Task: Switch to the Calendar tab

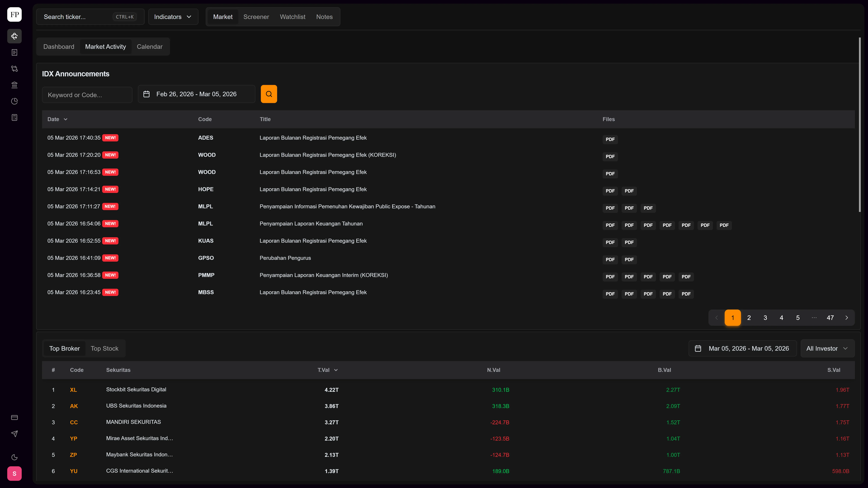Action: [x=150, y=47]
